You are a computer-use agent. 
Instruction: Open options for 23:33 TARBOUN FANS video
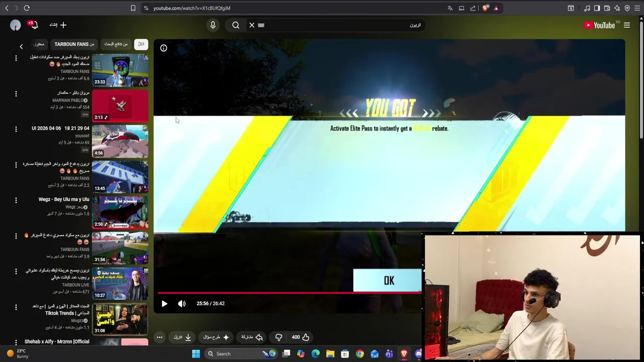pos(16,58)
